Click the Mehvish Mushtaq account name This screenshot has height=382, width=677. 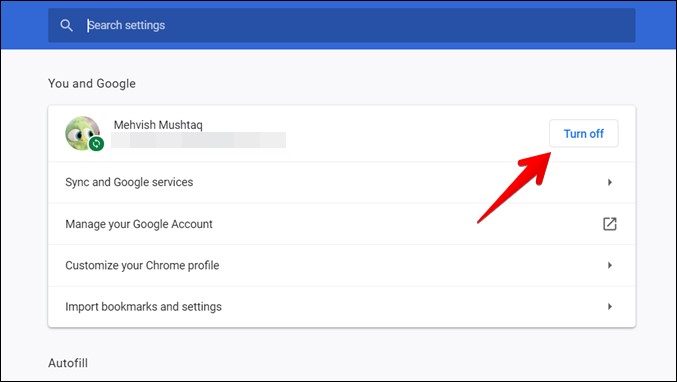[158, 125]
